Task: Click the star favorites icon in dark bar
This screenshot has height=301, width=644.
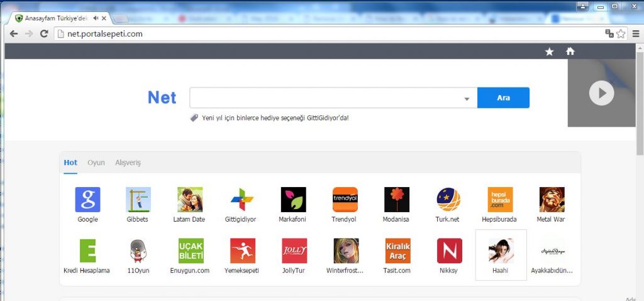Action: click(x=549, y=52)
